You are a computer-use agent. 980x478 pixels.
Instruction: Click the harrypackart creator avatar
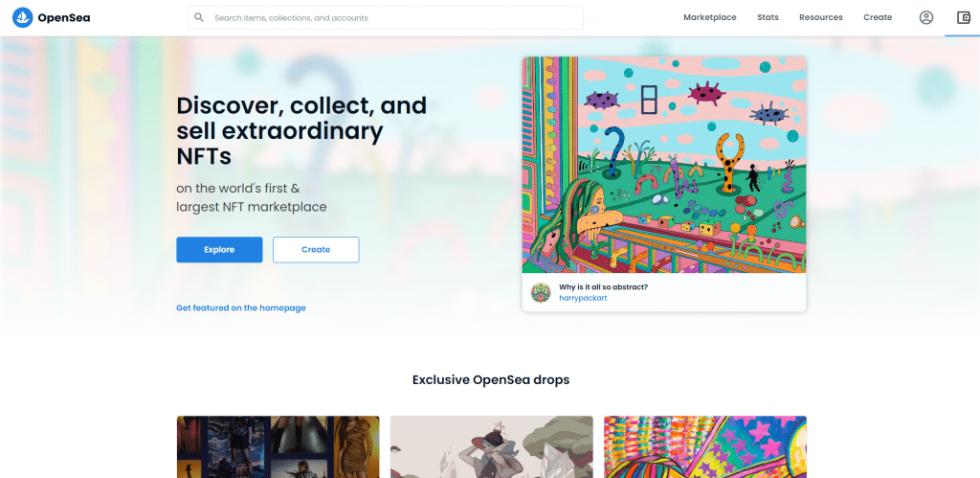coord(541,292)
